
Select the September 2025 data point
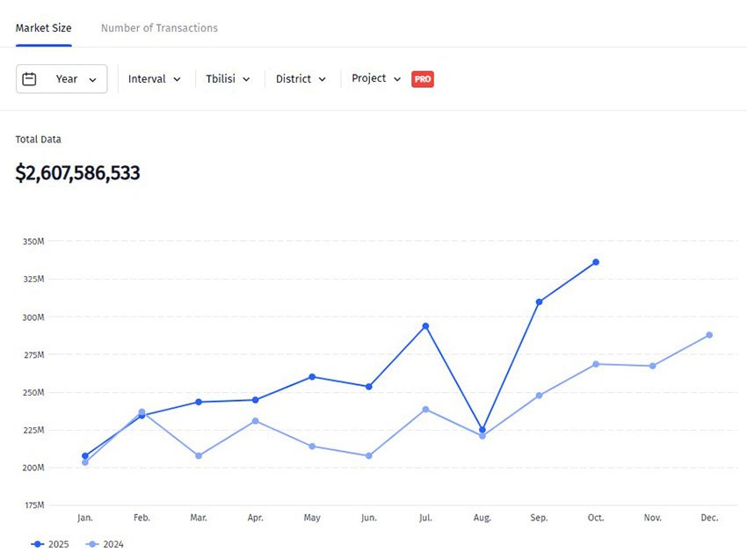pos(539,302)
